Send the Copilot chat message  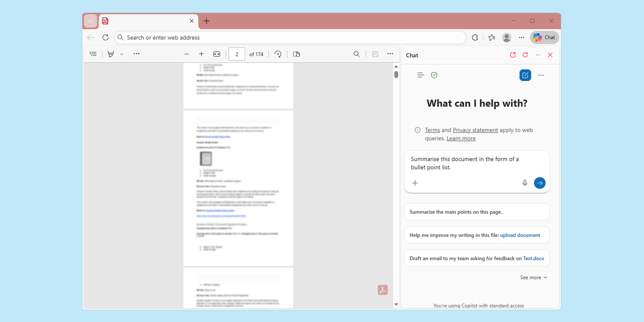[540, 183]
